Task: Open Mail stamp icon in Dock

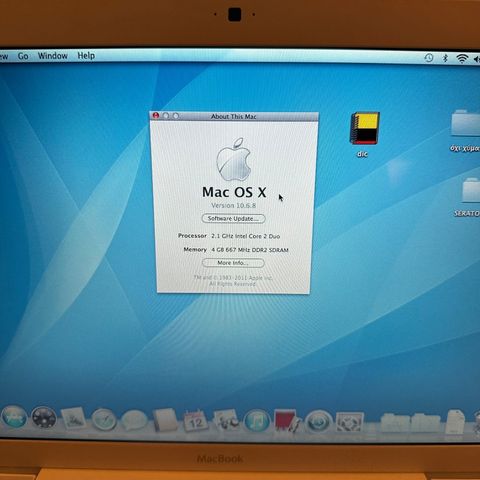Action: point(73,418)
